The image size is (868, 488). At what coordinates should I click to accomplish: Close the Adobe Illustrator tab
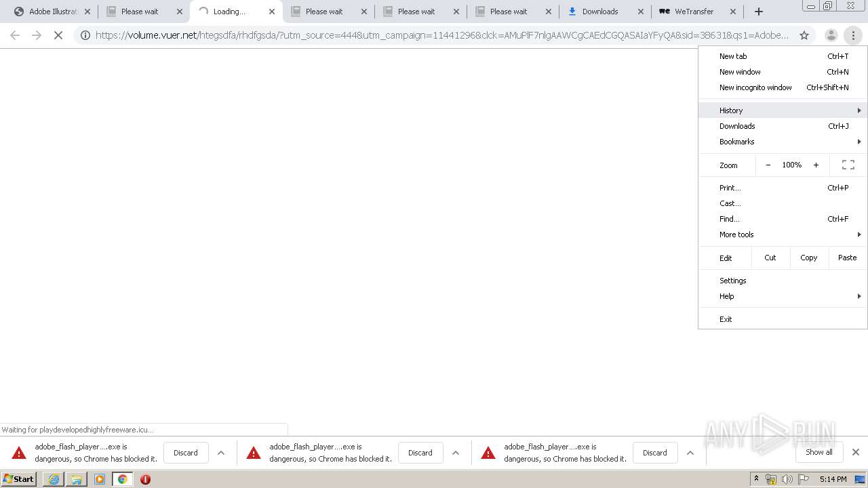[87, 12]
